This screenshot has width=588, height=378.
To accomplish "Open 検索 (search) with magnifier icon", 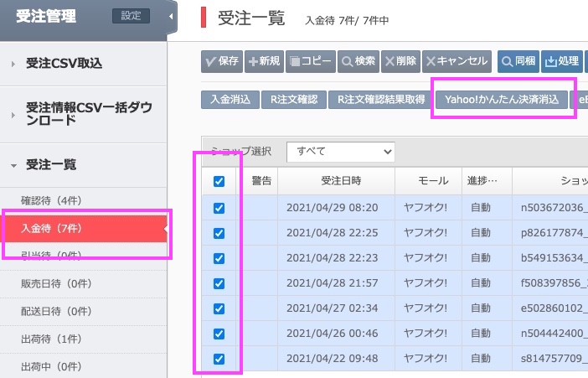I will point(358,61).
